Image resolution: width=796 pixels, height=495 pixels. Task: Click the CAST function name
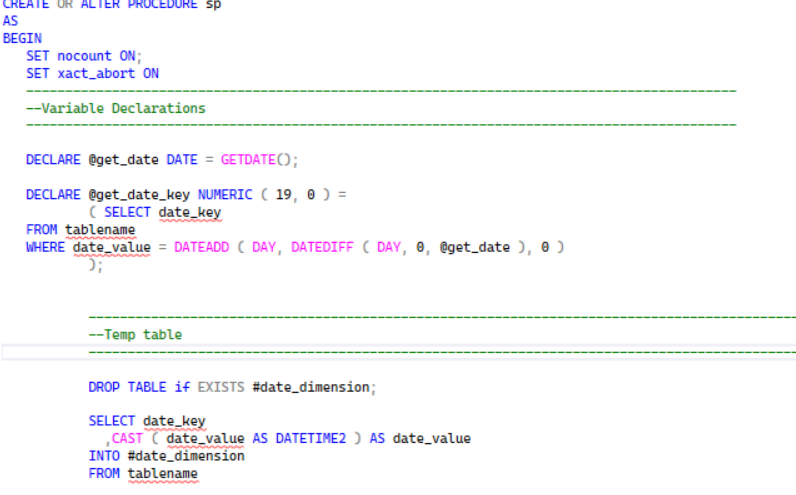[127, 439]
